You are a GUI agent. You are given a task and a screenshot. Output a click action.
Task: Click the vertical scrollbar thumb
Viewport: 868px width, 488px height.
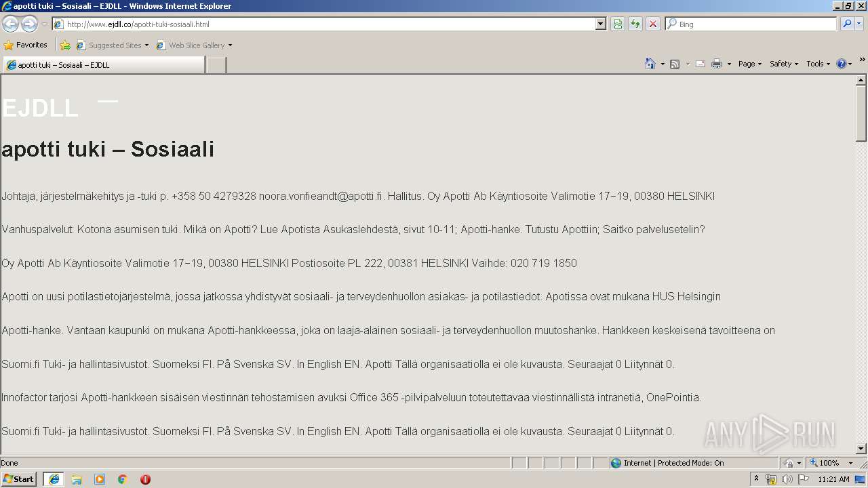[x=861, y=113]
